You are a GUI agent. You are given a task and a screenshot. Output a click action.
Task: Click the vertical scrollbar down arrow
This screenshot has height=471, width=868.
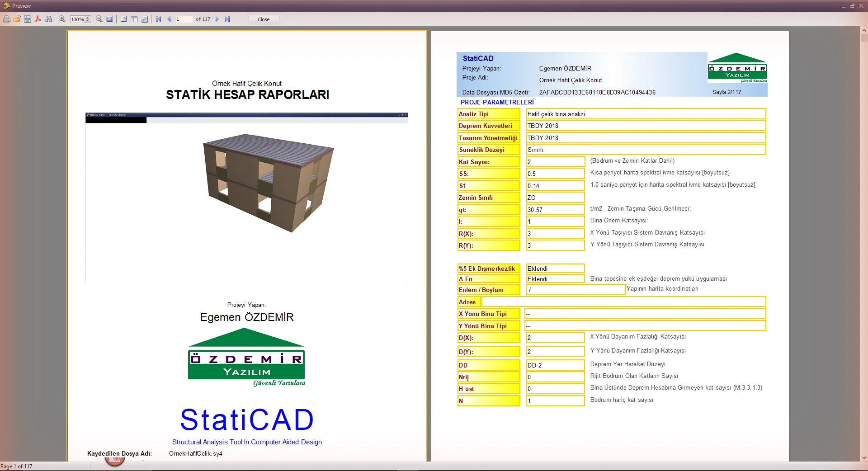coord(864,458)
